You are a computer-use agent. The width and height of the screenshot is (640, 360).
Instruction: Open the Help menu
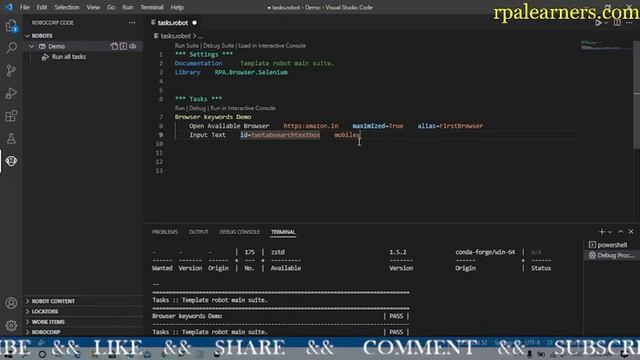(177, 7)
